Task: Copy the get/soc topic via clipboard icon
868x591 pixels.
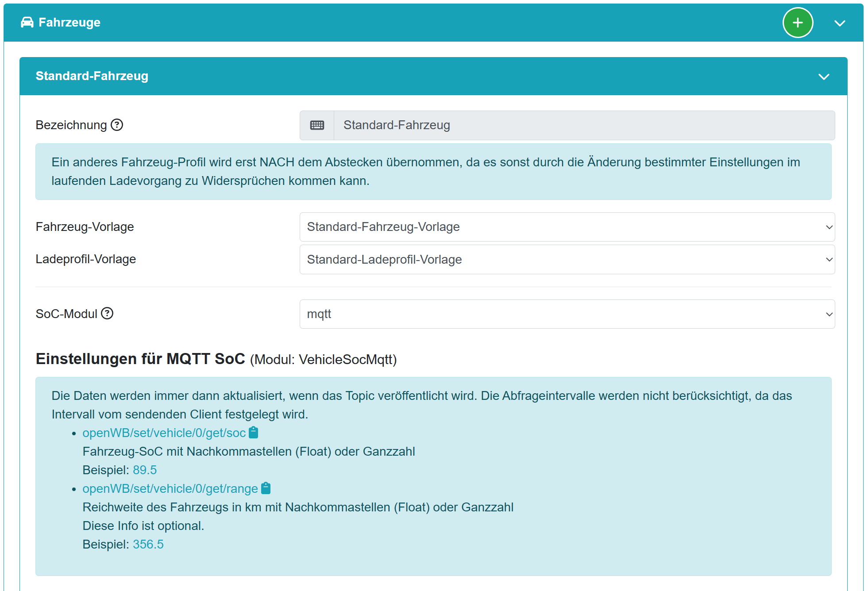Action: tap(253, 432)
